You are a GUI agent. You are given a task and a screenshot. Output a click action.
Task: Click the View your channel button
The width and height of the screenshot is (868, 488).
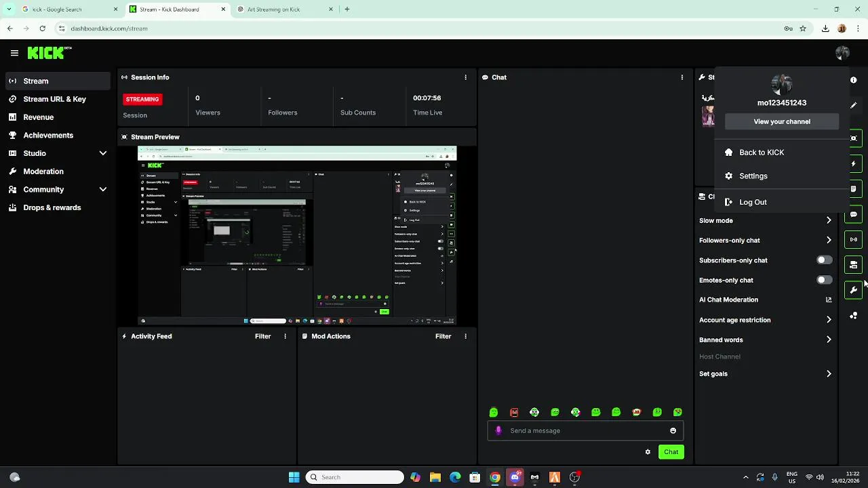(x=782, y=121)
